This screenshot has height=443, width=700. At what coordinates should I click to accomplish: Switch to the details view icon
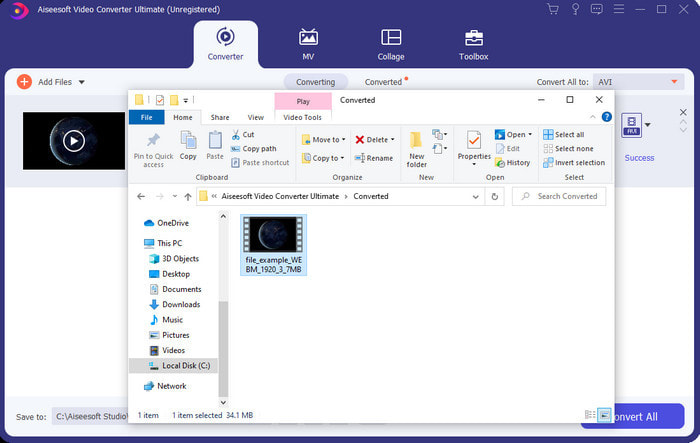[590, 415]
